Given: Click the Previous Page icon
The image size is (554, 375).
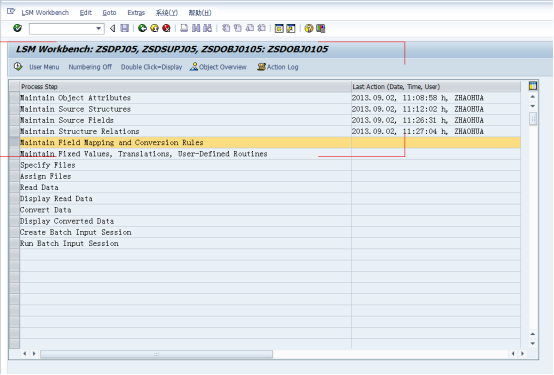Looking at the screenshot, I should click(238, 28).
